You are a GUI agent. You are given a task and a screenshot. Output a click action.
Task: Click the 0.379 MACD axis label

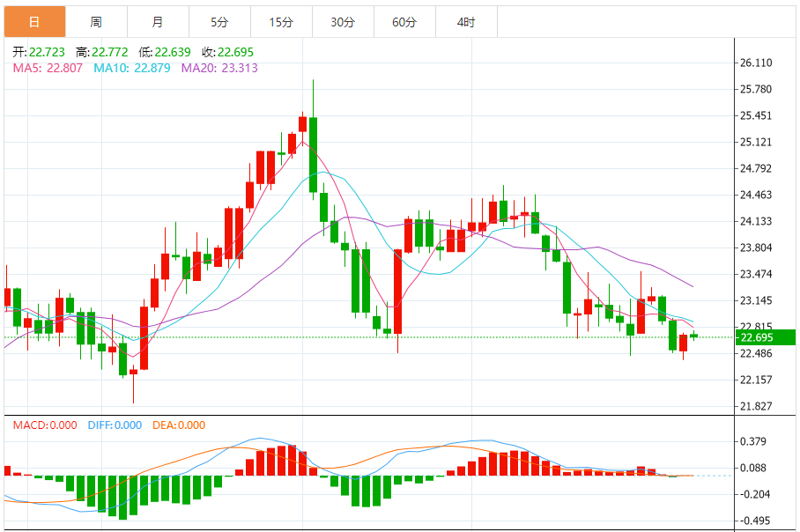pyautogui.click(x=753, y=441)
